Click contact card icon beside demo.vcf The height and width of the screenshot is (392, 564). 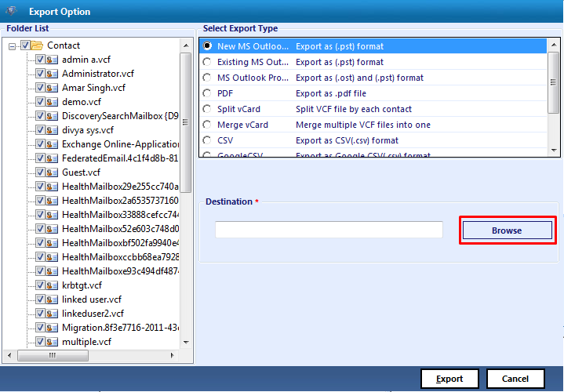pos(52,102)
